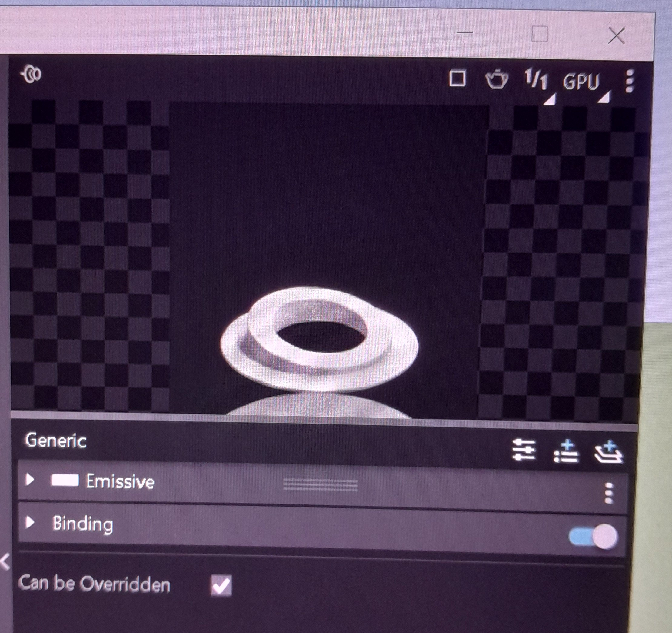Image resolution: width=672 pixels, height=633 pixels.
Task: Grab the Emissive row drag handle lines
Action: click(x=320, y=485)
